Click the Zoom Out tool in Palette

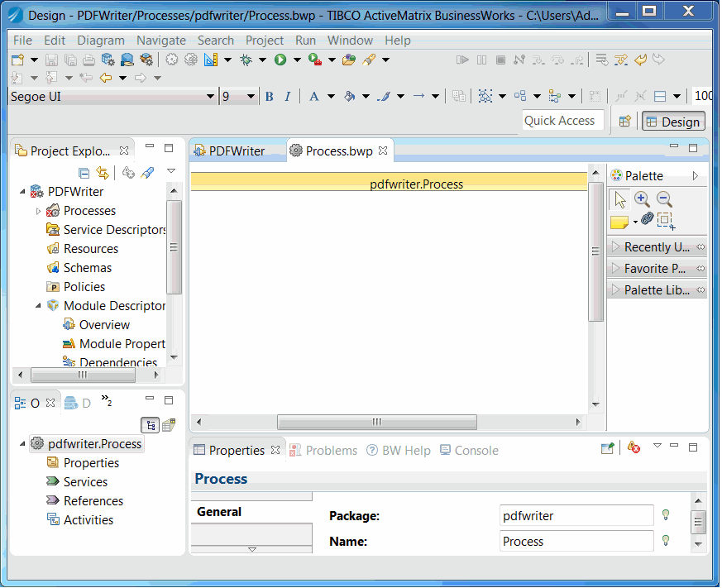[x=664, y=199]
